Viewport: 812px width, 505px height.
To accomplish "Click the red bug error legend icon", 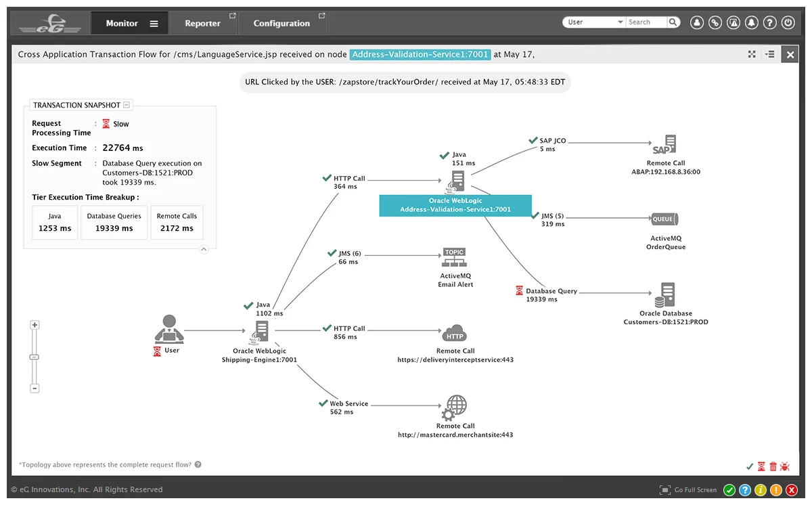I will pyautogui.click(x=785, y=466).
